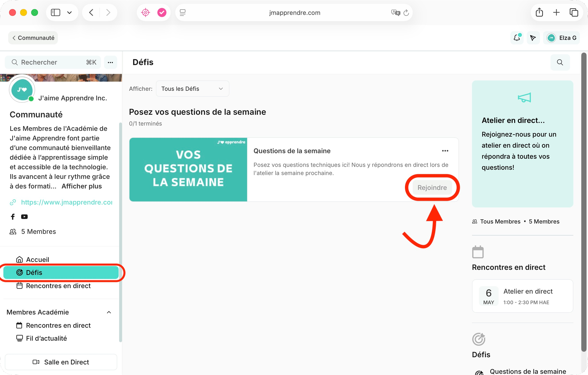Open a new tab with the plus icon
The image size is (588, 375).
tap(556, 12)
